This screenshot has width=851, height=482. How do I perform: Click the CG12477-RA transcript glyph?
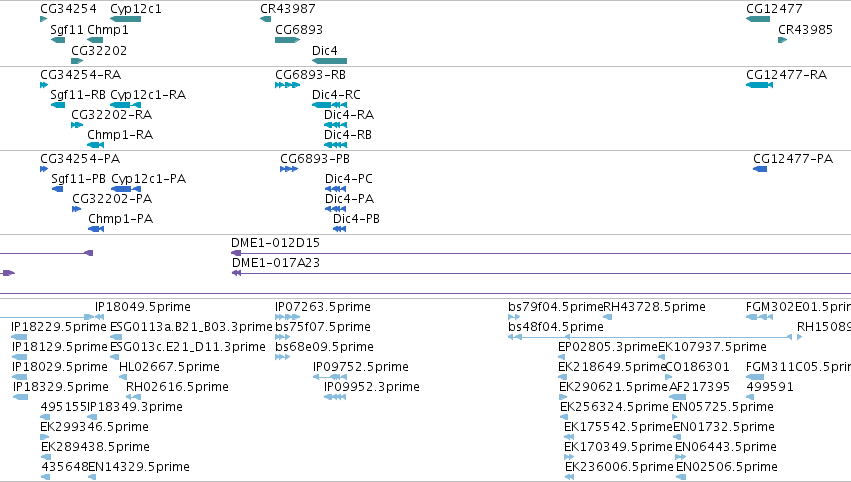(x=759, y=85)
